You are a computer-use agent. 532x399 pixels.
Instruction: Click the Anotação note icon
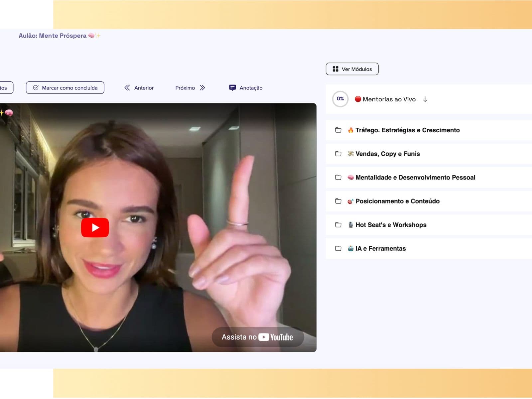pyautogui.click(x=232, y=87)
